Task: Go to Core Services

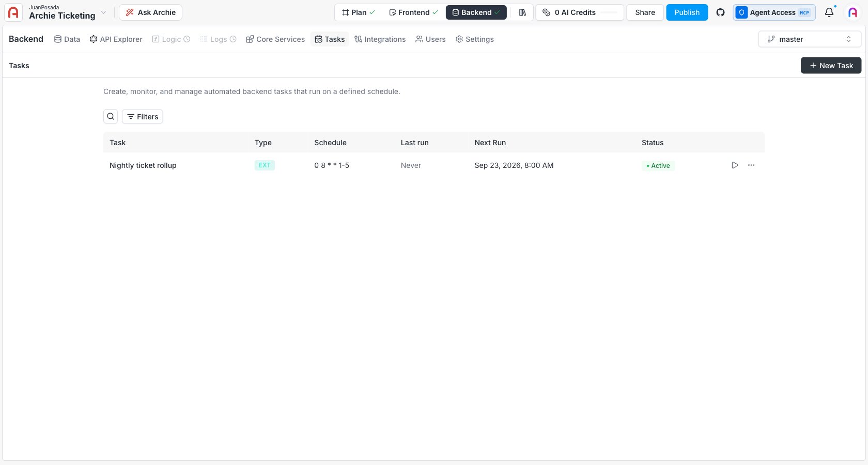Action: point(275,39)
